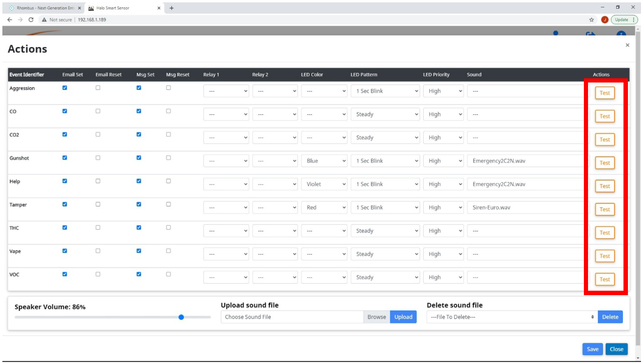Check Msg Reset for Vape

(x=168, y=251)
